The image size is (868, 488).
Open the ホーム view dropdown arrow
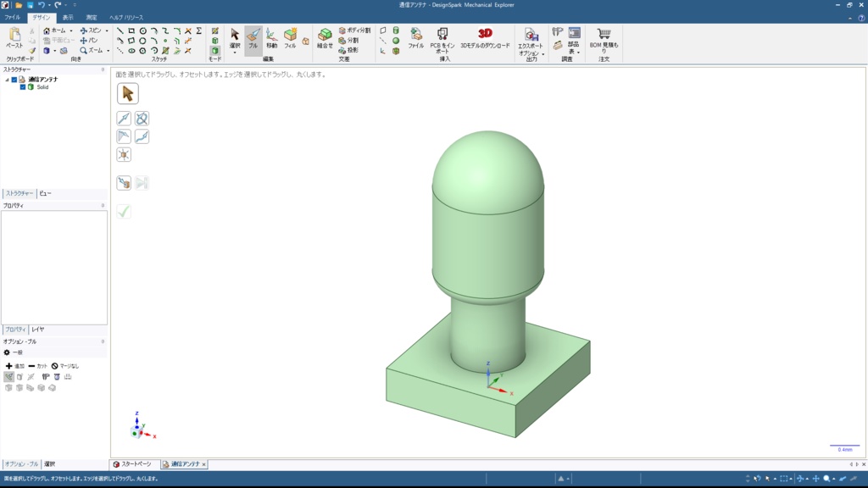click(x=71, y=31)
